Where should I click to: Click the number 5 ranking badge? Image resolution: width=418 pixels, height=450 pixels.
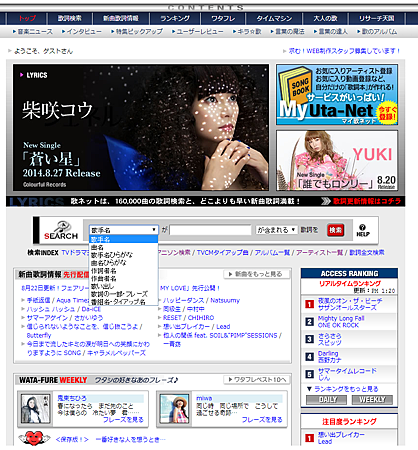[310, 374]
